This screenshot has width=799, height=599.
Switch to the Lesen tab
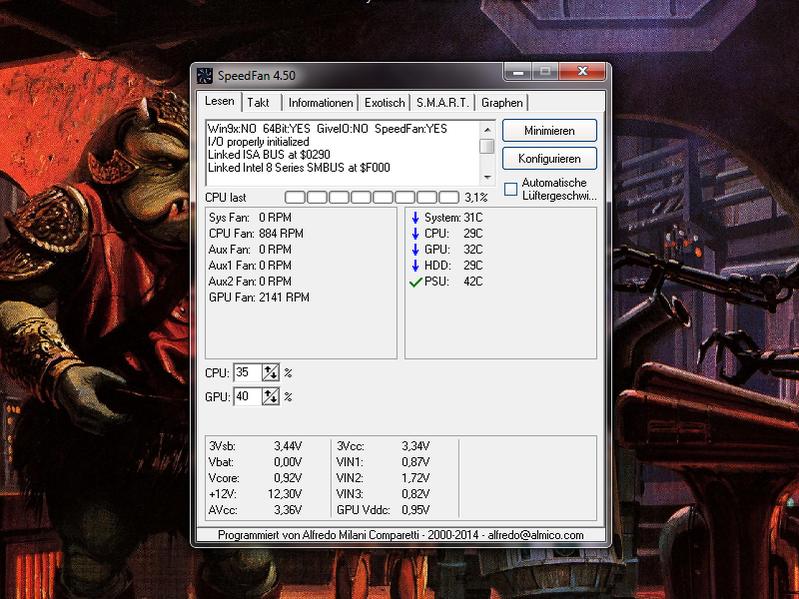[x=220, y=101]
